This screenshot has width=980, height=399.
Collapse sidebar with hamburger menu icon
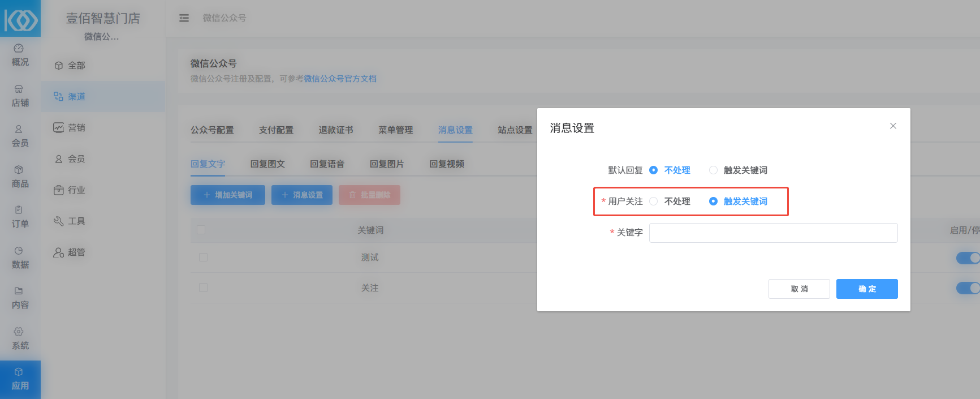184,18
